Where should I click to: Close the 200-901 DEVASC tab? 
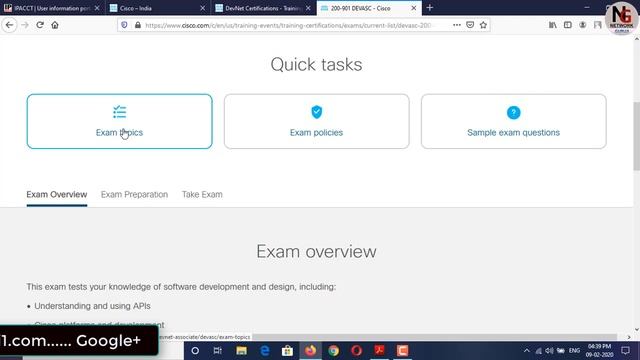413,8
